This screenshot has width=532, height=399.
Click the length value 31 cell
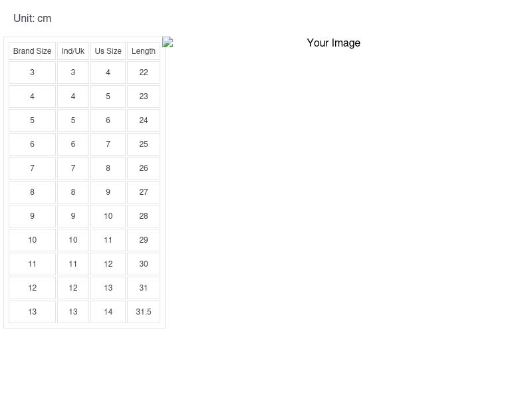tap(144, 288)
